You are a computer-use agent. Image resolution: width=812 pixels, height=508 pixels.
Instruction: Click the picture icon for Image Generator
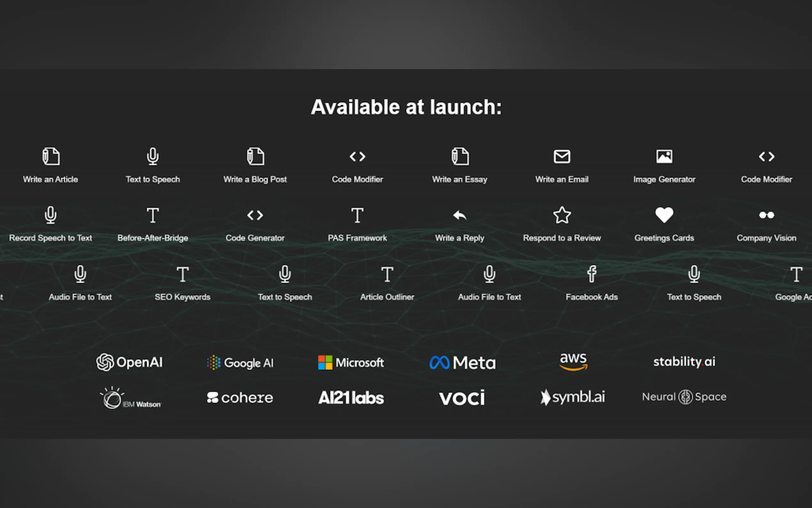[x=664, y=156]
